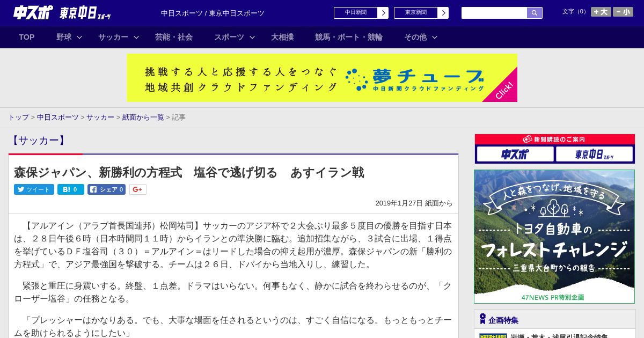The width and height of the screenshot is (644, 338).
Task: Decrease font size with 小 button
Action: [623, 12]
